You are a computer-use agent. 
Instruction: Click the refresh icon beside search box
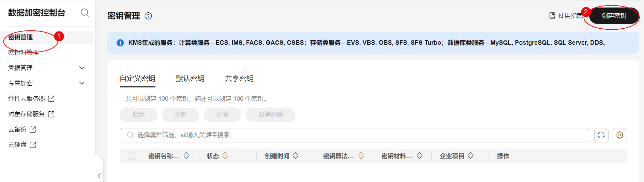pos(601,135)
